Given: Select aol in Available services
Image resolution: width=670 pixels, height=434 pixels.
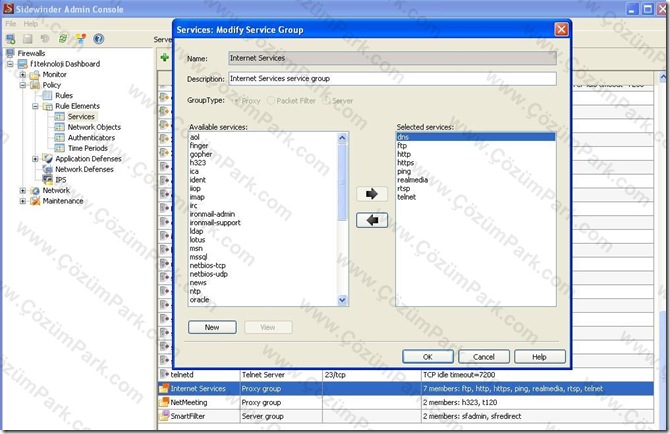Looking at the screenshot, I should (x=194, y=137).
